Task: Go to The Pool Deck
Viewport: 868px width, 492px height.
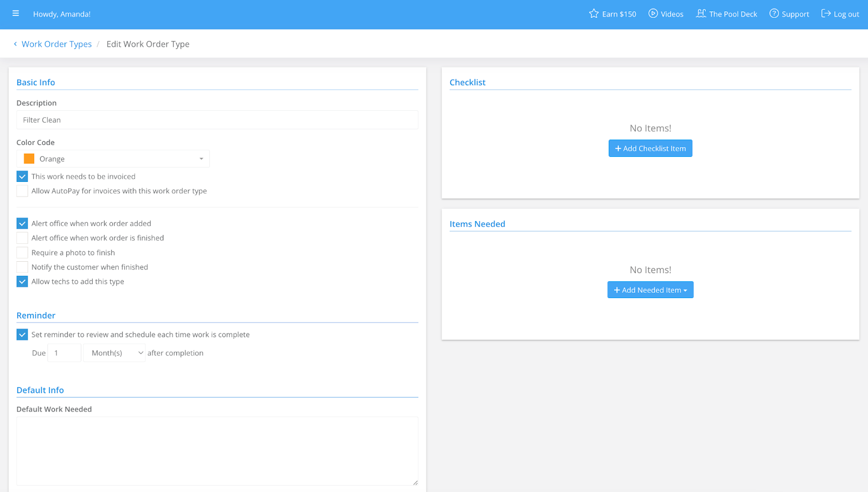Action: [x=726, y=14]
